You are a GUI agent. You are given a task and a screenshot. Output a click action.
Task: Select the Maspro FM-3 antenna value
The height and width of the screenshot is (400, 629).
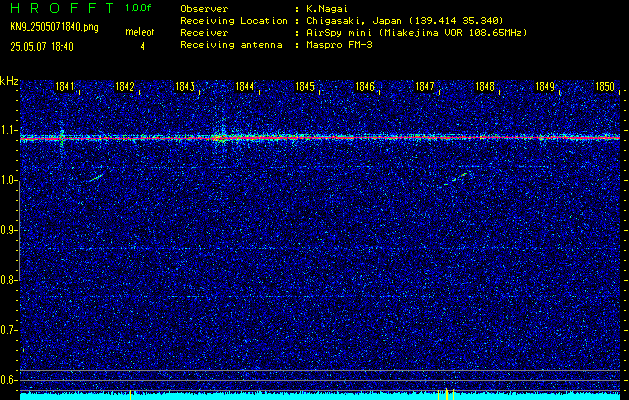coord(339,45)
